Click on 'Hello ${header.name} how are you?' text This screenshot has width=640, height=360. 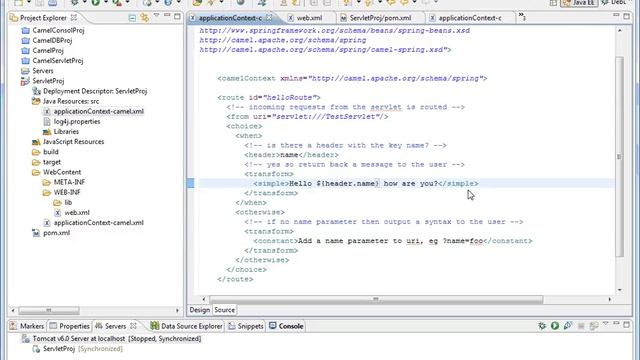coord(363,184)
